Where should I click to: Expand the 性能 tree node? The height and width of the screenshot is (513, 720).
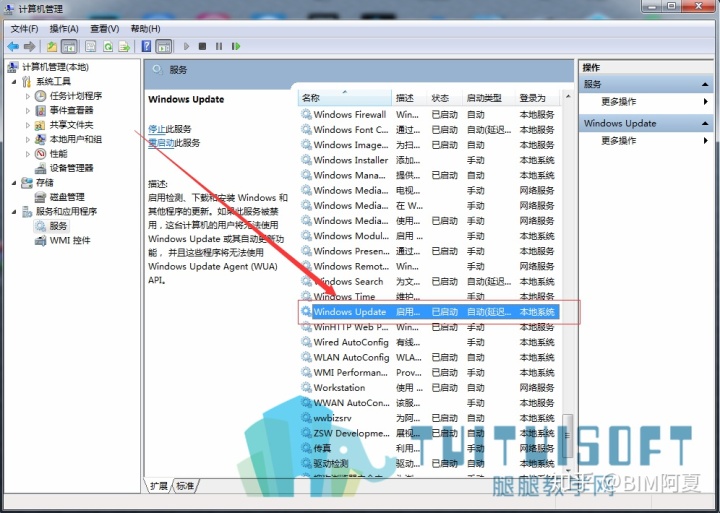(28, 154)
